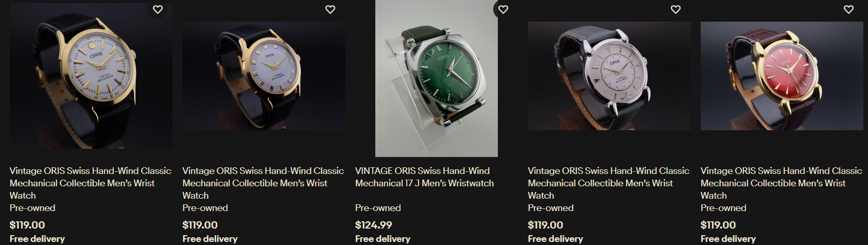This screenshot has width=868, height=245.
Task: Click $119.00 price under first listing
Action: 27,225
